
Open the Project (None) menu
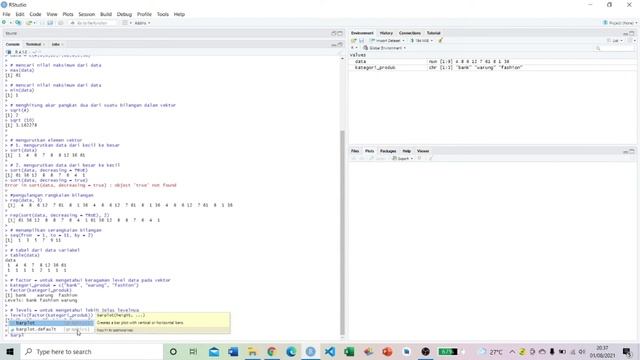[x=620, y=23]
